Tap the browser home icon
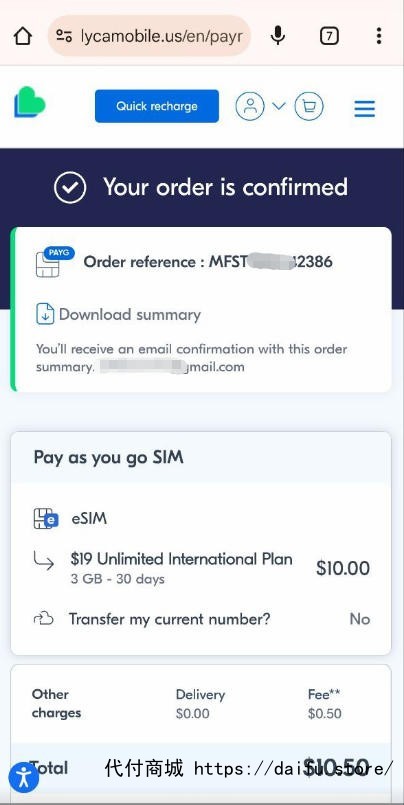Screen dimensions: 404x805 23,36
